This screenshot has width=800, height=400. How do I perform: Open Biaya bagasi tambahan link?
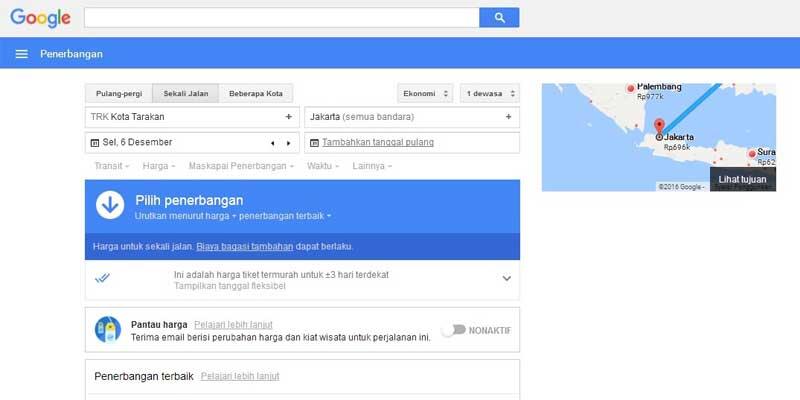245,246
